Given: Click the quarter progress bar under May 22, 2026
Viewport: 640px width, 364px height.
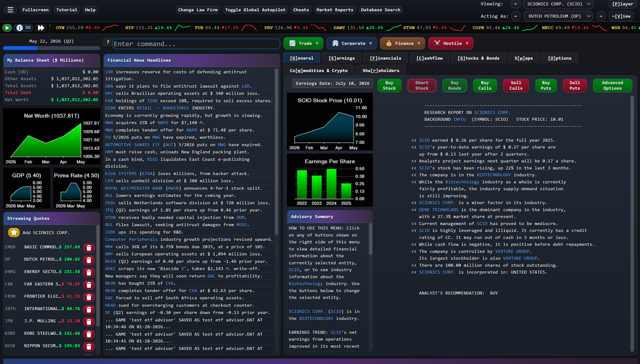Looking at the screenshot, I should [51, 48].
